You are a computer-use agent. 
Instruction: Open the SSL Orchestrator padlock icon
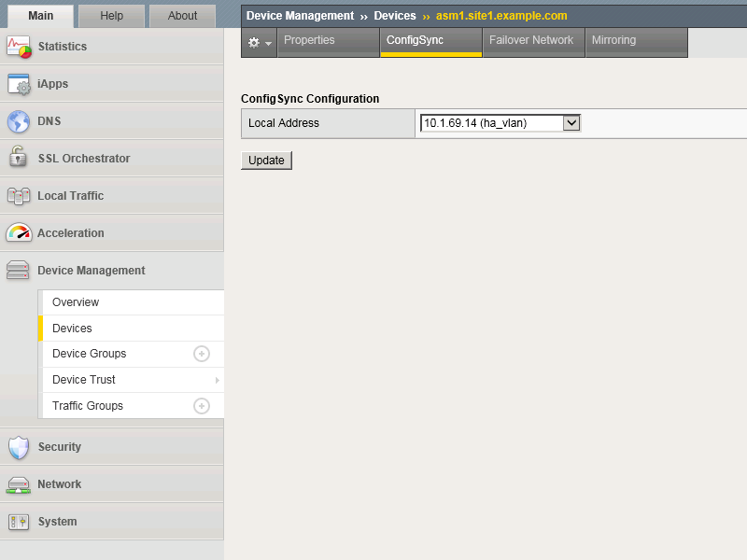18,157
